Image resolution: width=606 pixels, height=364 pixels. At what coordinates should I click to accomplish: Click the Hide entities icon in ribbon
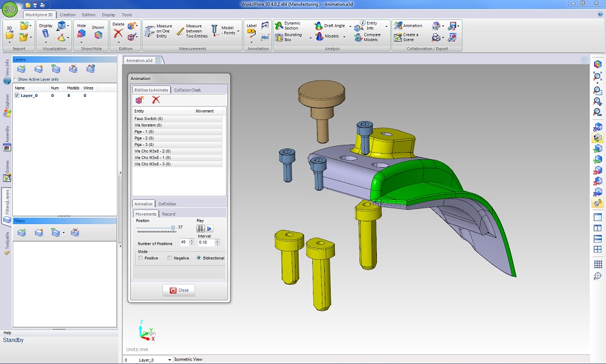[81, 35]
